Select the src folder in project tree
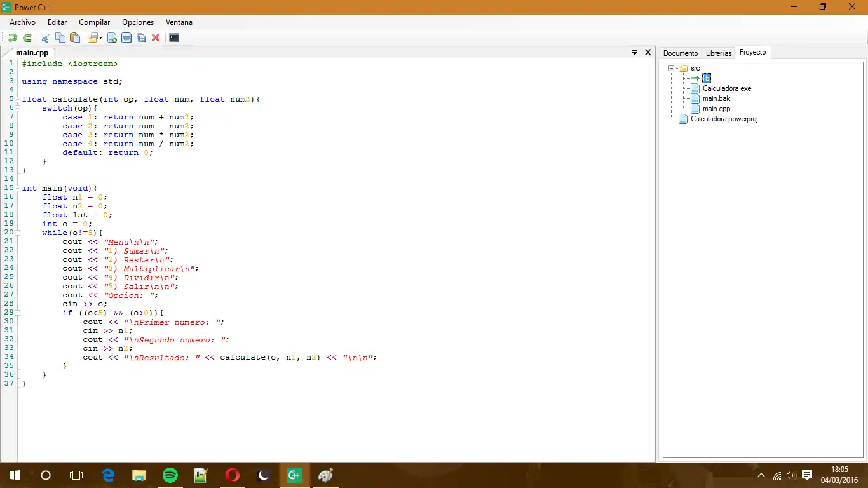 tap(695, 68)
